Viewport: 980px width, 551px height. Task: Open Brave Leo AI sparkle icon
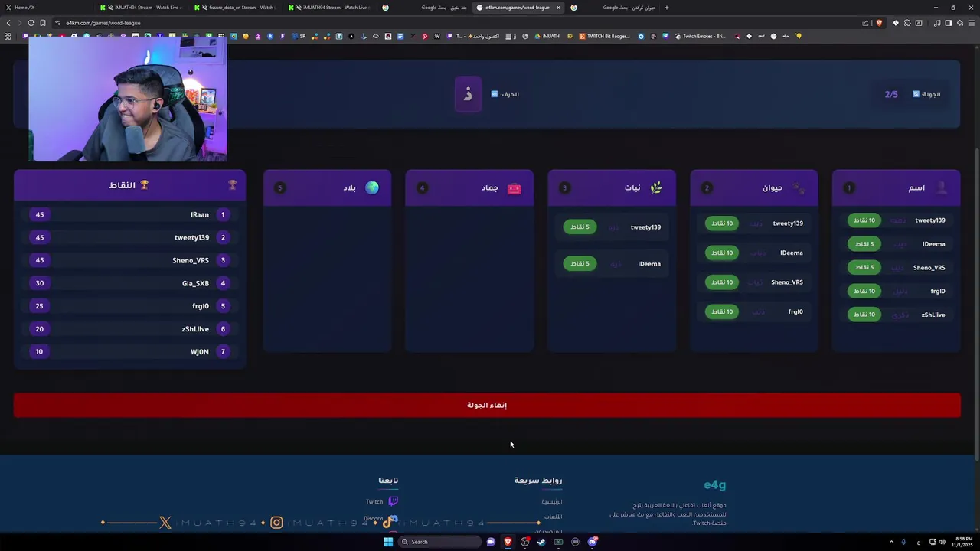pyautogui.click(x=959, y=23)
